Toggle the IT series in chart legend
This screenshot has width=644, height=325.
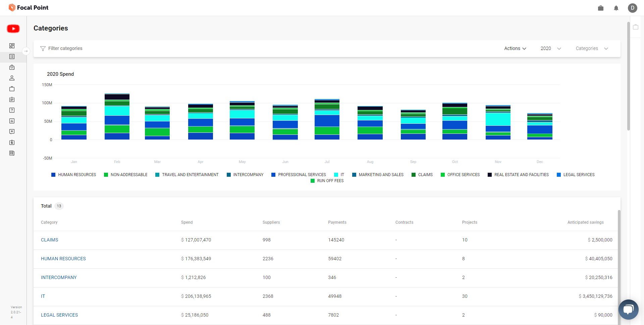pyautogui.click(x=339, y=175)
